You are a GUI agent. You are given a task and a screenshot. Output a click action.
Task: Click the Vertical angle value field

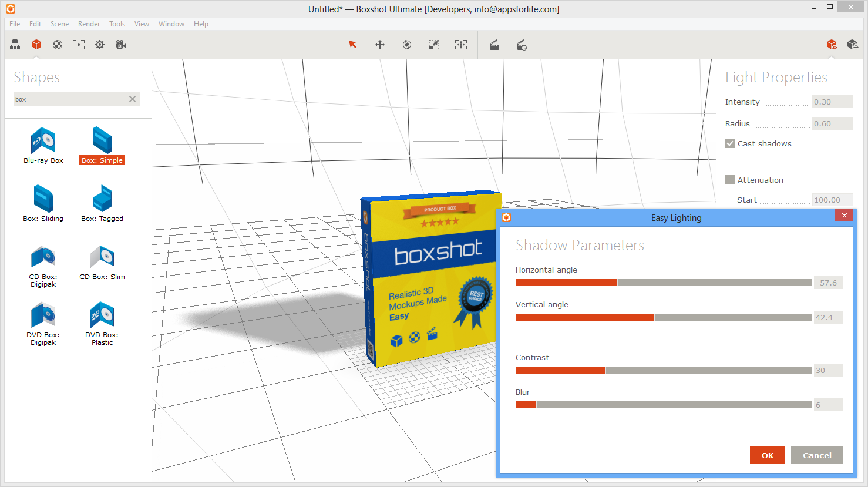click(829, 317)
